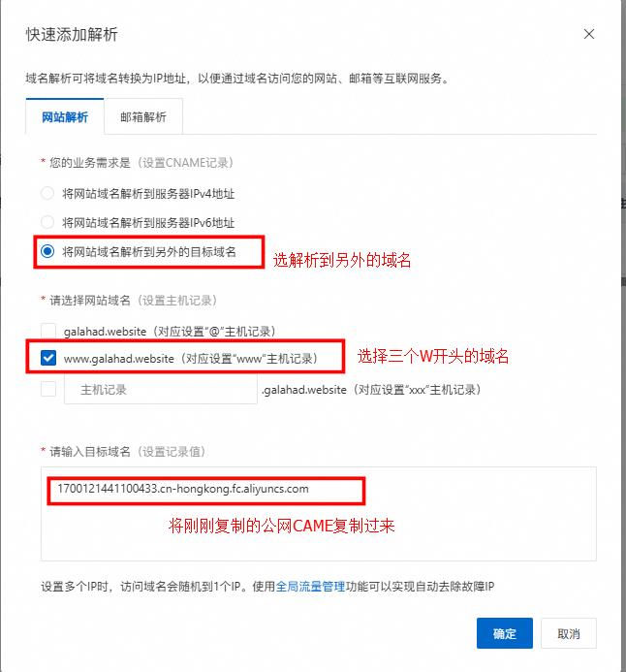
Task: Check the galahad.website @ host record box
Action: pos(48,331)
